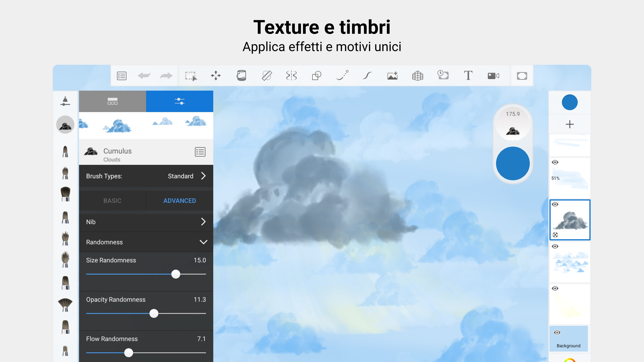
Task: Click the video camera icon
Action: tap(493, 76)
